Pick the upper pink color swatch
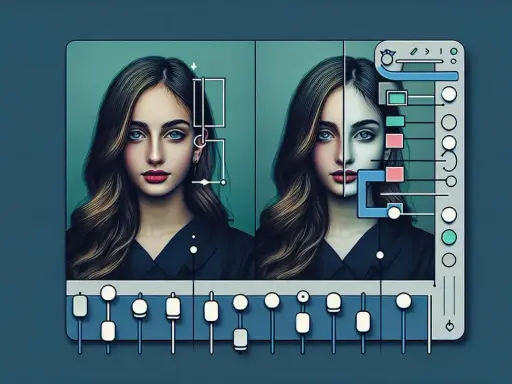The height and width of the screenshot is (384, 512). 394,141
